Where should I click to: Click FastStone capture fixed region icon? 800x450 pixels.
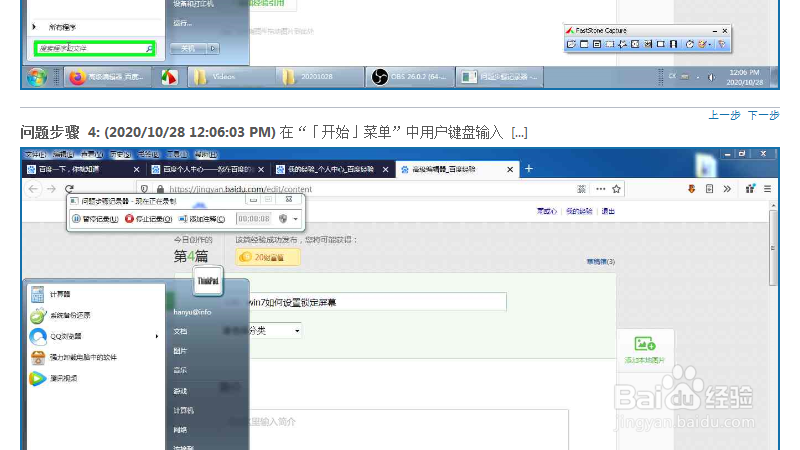(661, 44)
